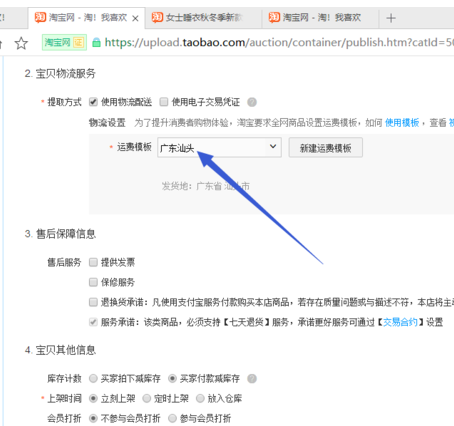Check the 提供发票 option
454x426 pixels.
[x=93, y=262]
